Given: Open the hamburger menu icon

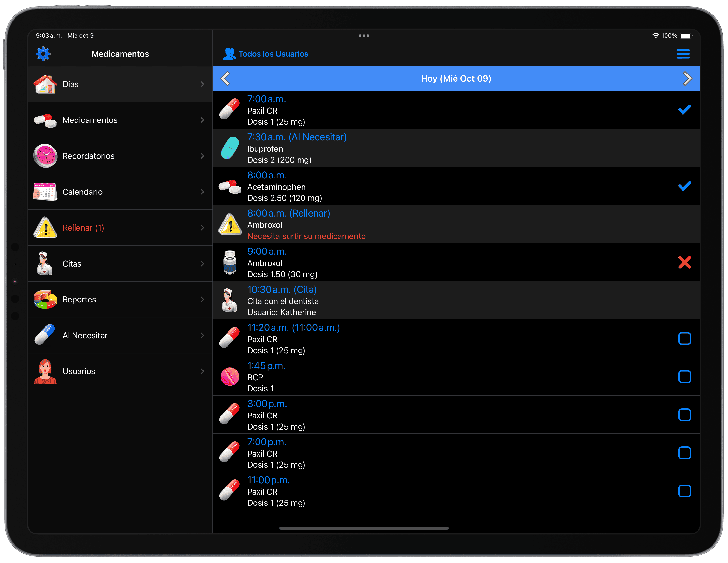Looking at the screenshot, I should tap(683, 54).
